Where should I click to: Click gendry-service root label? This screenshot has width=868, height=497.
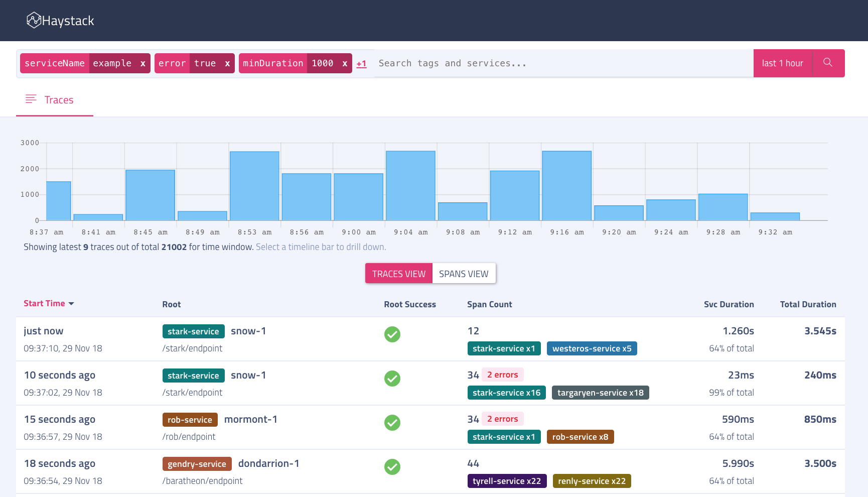point(197,464)
